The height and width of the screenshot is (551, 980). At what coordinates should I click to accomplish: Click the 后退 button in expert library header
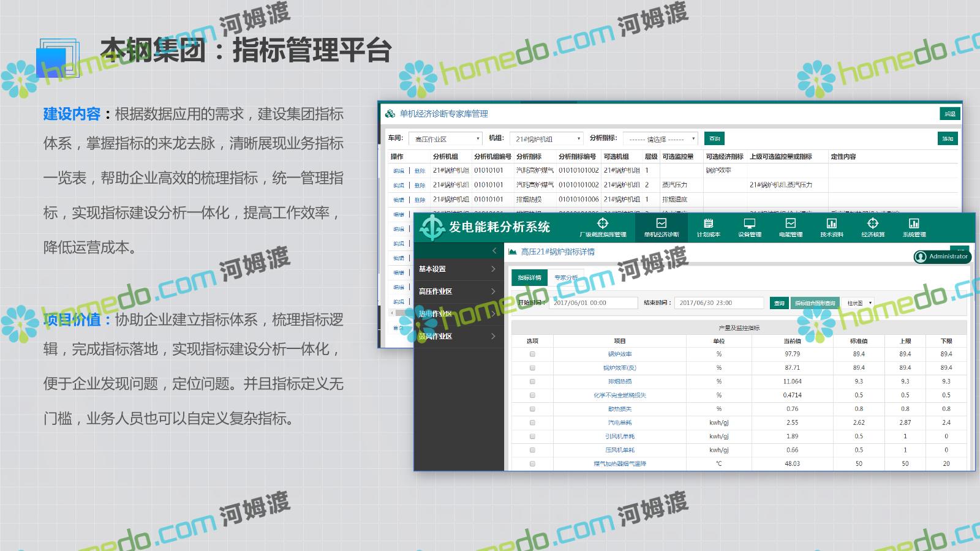pos(949,114)
